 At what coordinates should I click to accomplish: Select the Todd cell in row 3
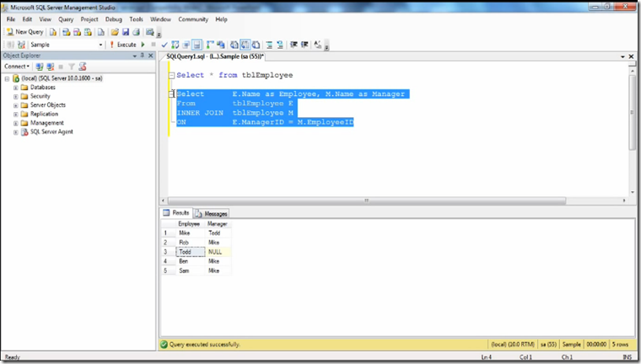[x=190, y=252]
